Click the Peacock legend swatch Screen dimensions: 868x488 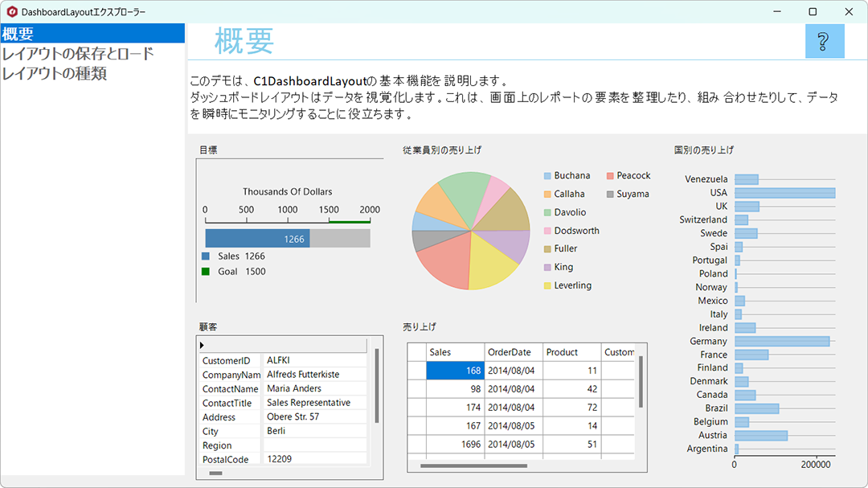610,176
